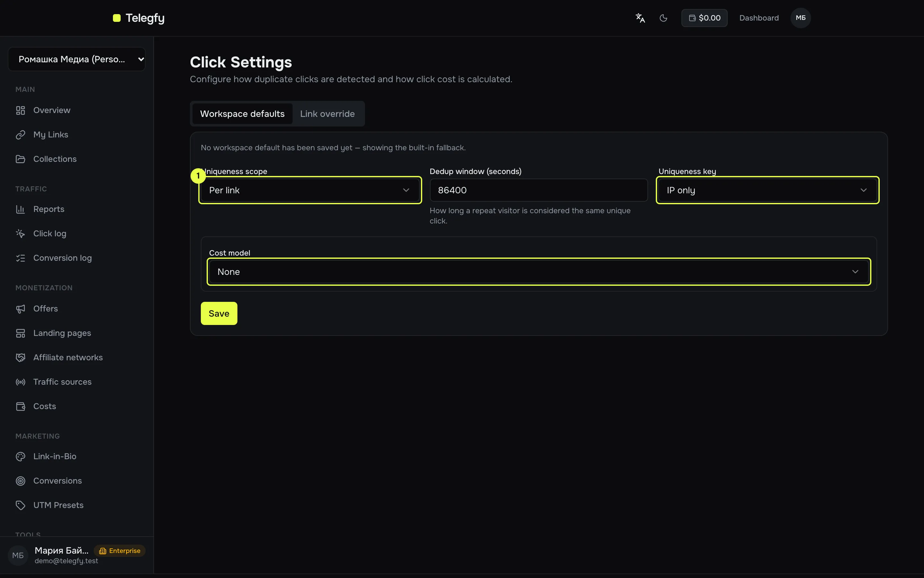Click the UTM Presets tag icon

click(x=21, y=505)
